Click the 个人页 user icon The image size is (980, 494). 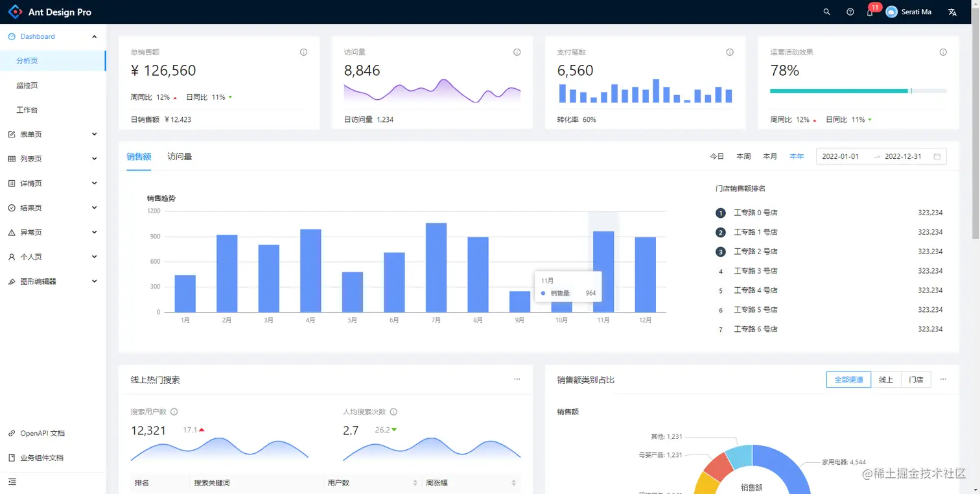pyautogui.click(x=12, y=257)
